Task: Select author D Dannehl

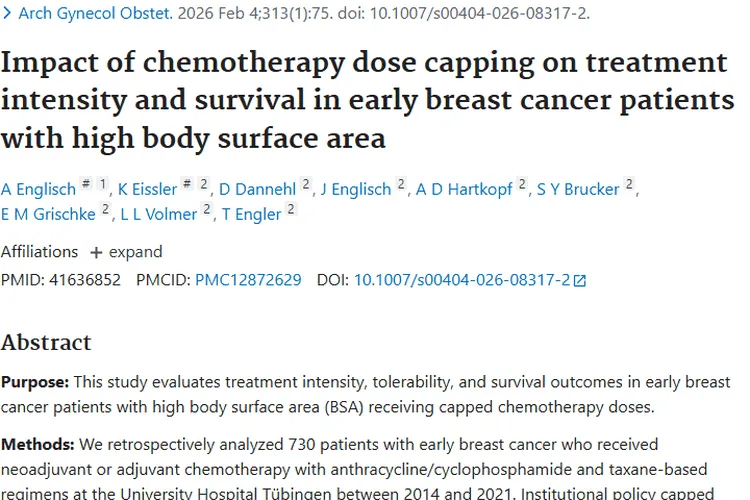Action: 258,189
